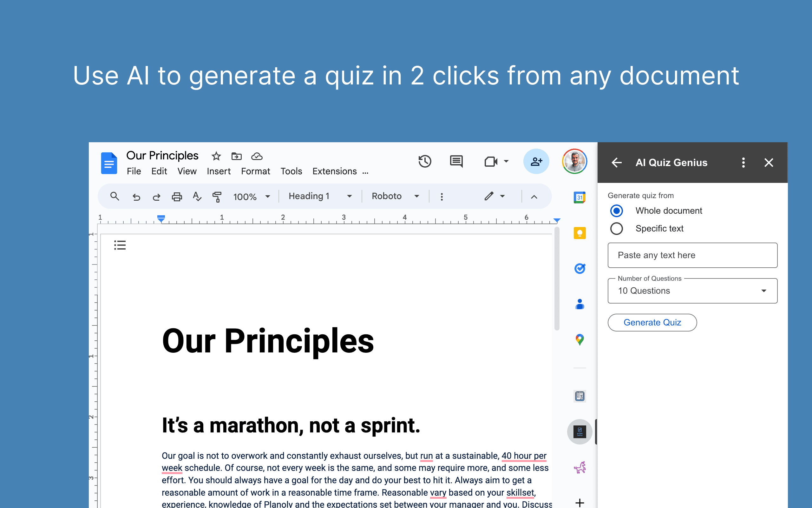This screenshot has height=508, width=812.
Task: Check the cloud save status icon
Action: point(257,156)
